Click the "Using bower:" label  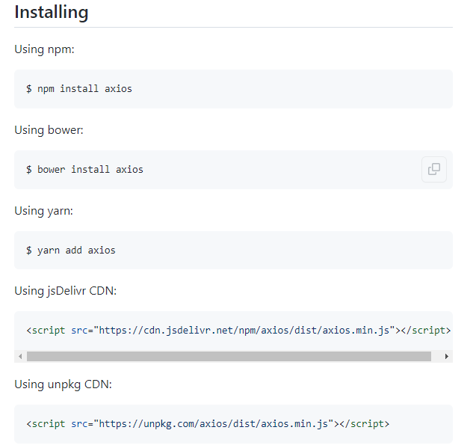click(49, 130)
